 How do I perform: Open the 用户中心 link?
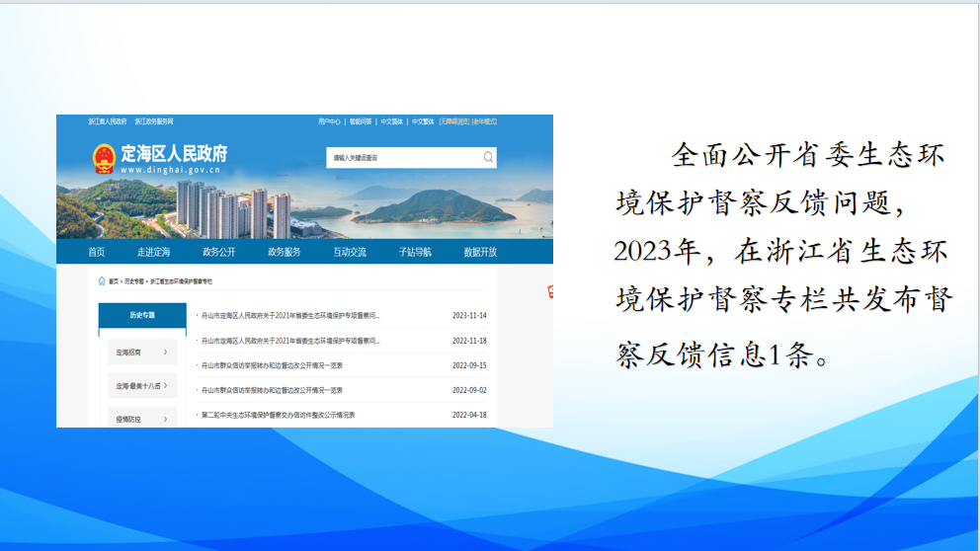pos(329,121)
